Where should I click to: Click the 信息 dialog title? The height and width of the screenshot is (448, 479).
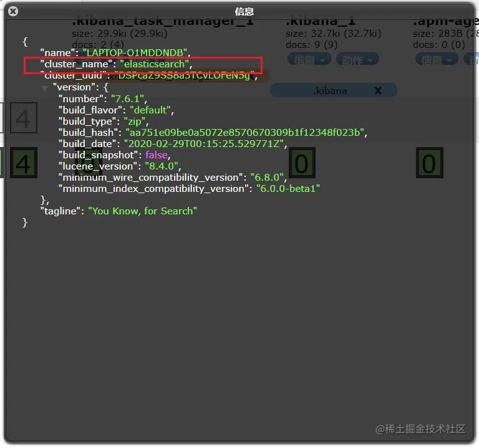coord(244,12)
